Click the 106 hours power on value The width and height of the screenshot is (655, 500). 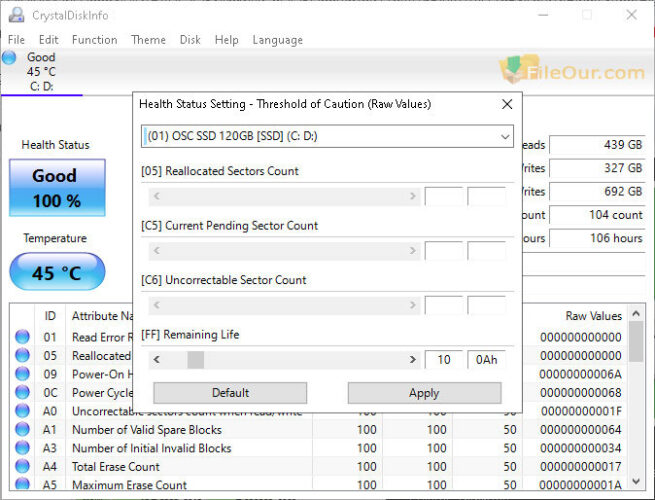(597, 239)
